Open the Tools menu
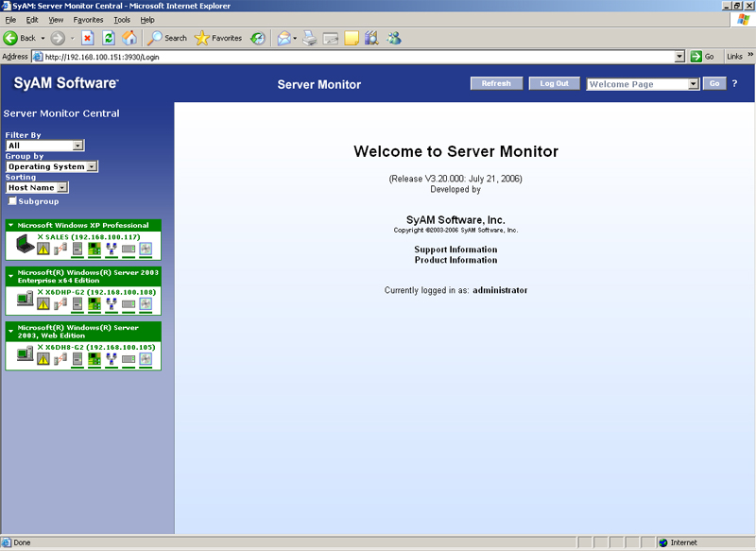This screenshot has width=756, height=551. point(122,20)
